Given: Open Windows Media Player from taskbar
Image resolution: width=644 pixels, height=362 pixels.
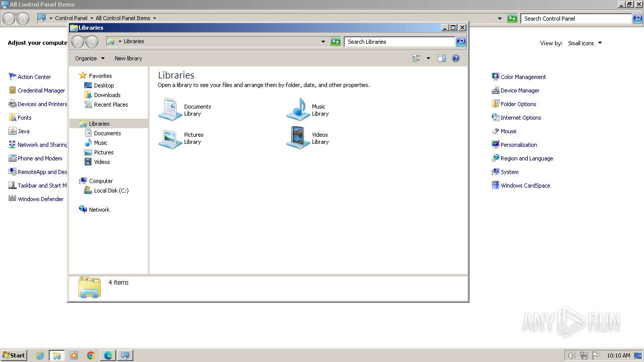Looking at the screenshot, I should [74, 355].
